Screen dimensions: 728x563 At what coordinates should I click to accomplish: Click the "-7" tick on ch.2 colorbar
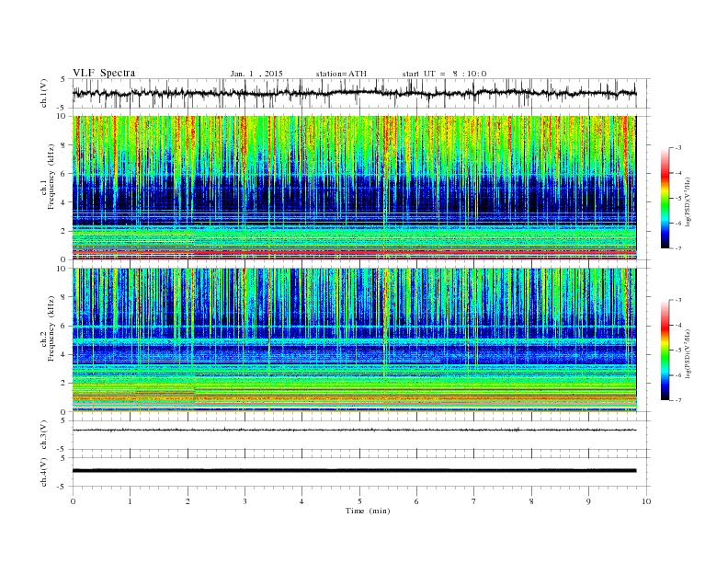pos(678,400)
